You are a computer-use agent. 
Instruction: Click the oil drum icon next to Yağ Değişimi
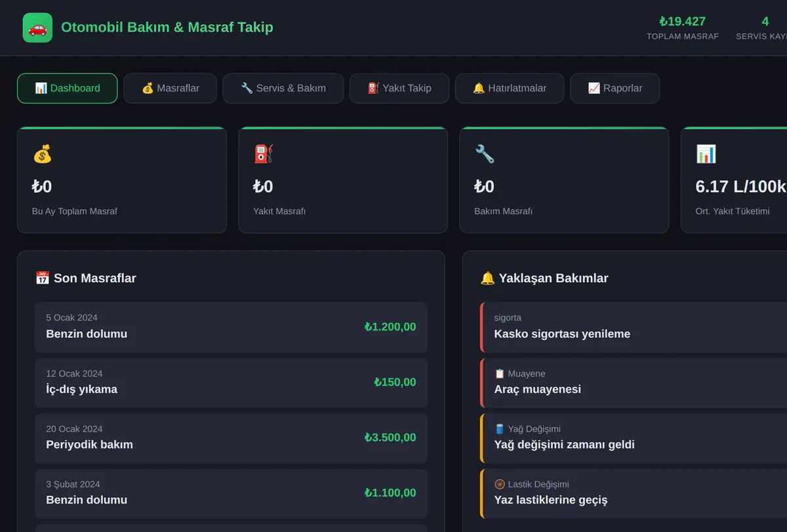(500, 429)
